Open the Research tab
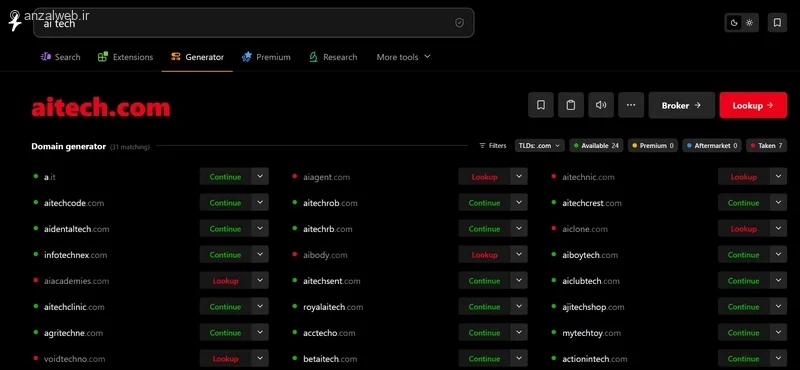 [x=333, y=57]
